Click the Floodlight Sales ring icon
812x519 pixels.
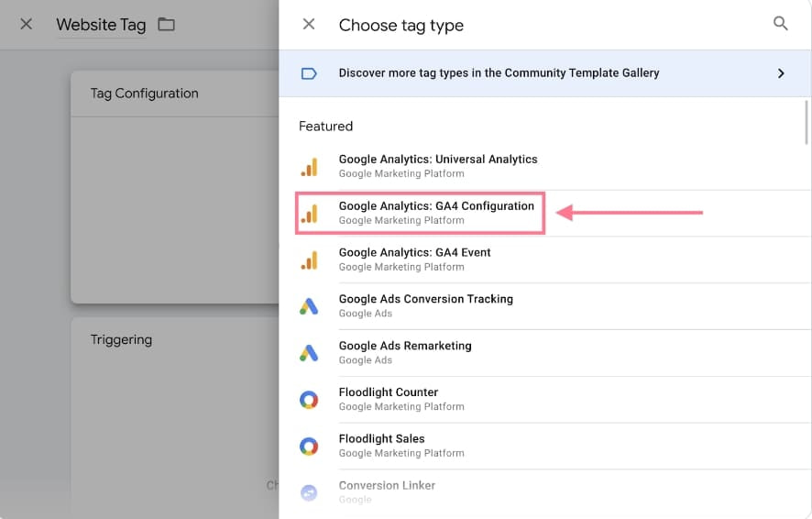pyautogui.click(x=309, y=447)
